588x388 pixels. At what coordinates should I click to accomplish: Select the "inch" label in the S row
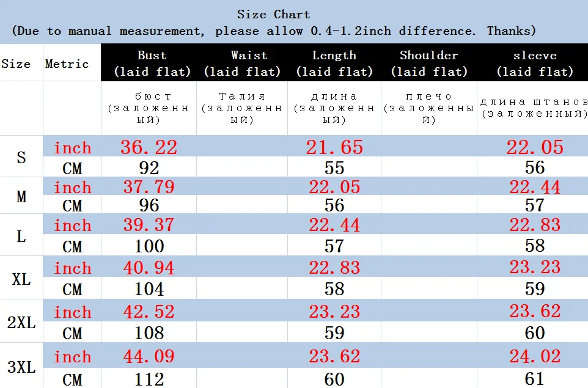(72, 148)
